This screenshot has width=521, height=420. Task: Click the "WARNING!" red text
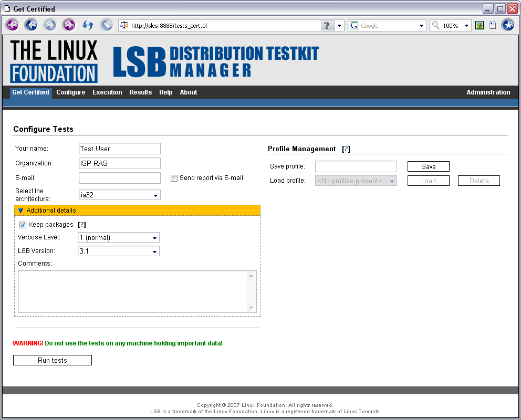click(x=28, y=343)
